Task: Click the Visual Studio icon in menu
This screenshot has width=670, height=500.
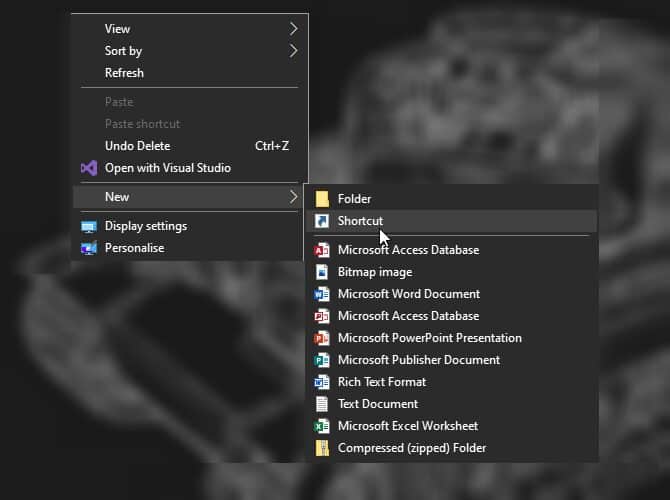Action: 88,168
